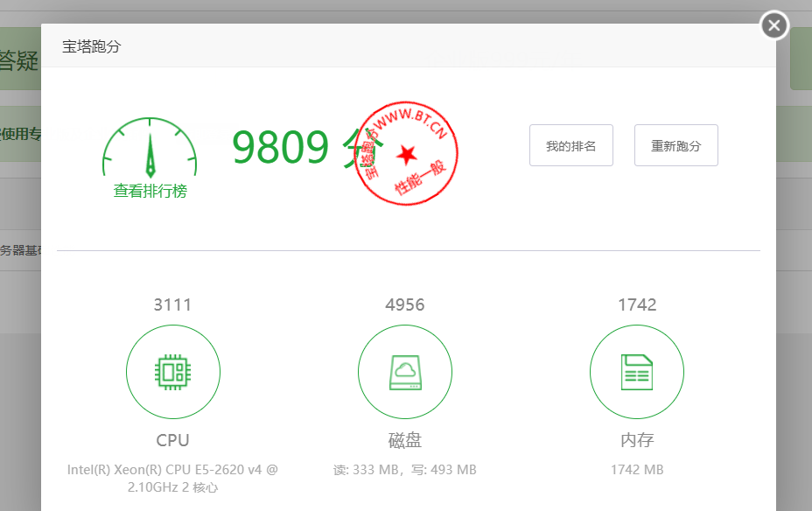Click the memory document icon
Viewport: 812px width, 511px height.
637,372
